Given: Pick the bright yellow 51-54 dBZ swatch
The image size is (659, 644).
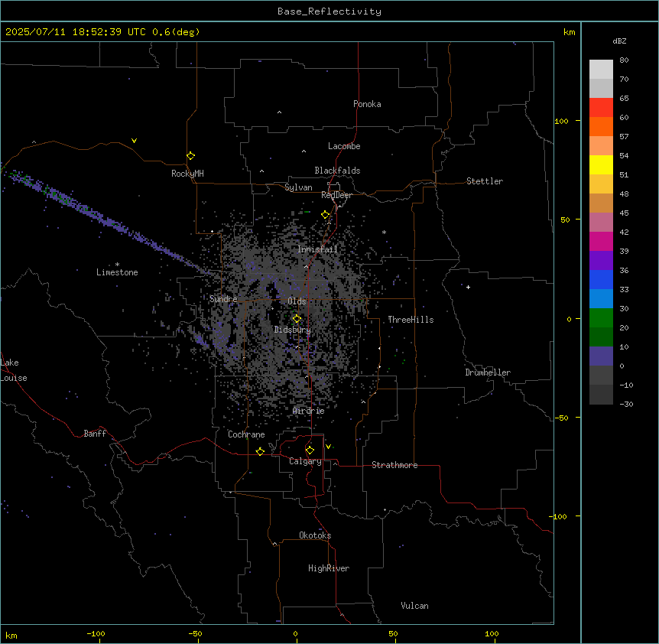Looking at the screenshot, I should (601, 165).
